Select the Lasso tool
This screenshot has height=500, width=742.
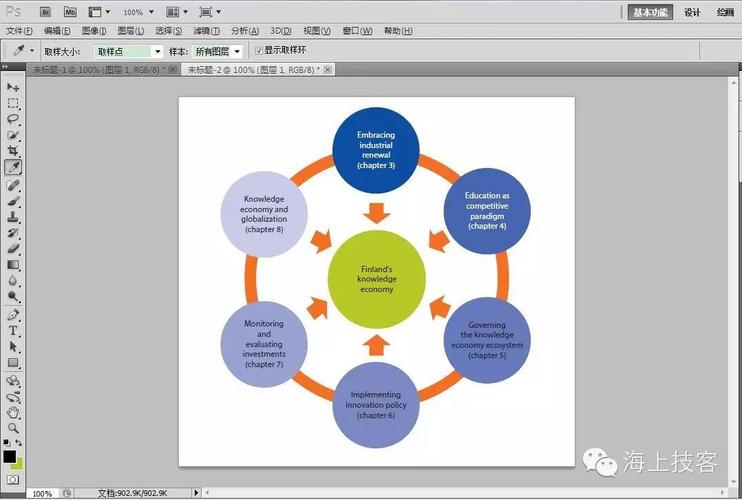(x=13, y=119)
